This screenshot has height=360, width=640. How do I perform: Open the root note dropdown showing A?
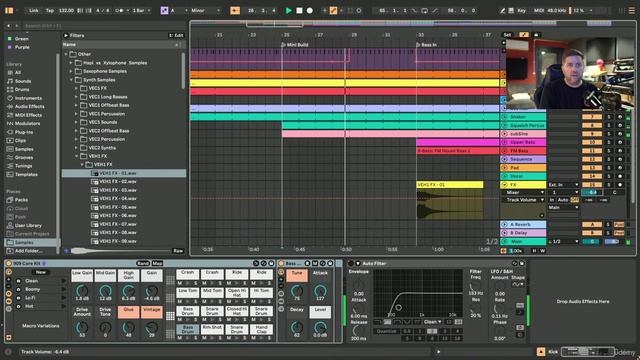[179, 11]
